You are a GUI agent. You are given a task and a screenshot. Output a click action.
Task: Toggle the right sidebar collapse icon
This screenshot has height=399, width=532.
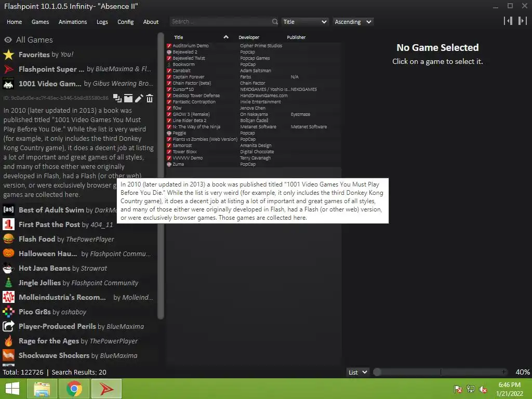pos(522,21)
